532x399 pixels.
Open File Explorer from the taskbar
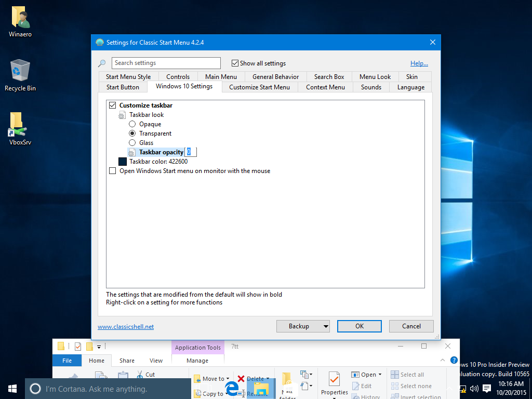(x=260, y=389)
